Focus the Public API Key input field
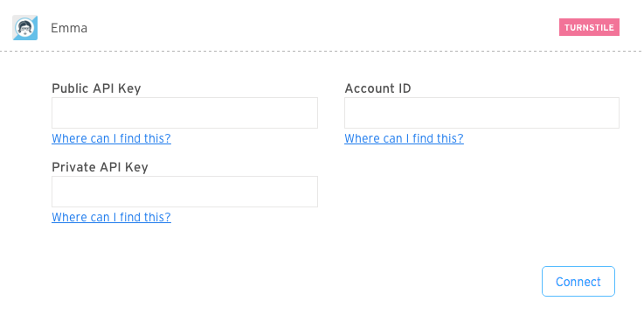 (x=184, y=113)
